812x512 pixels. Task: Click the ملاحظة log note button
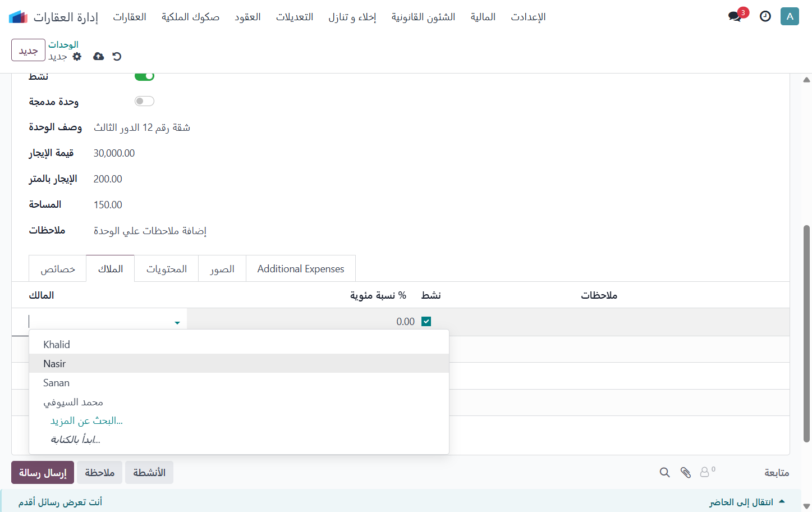click(100, 473)
